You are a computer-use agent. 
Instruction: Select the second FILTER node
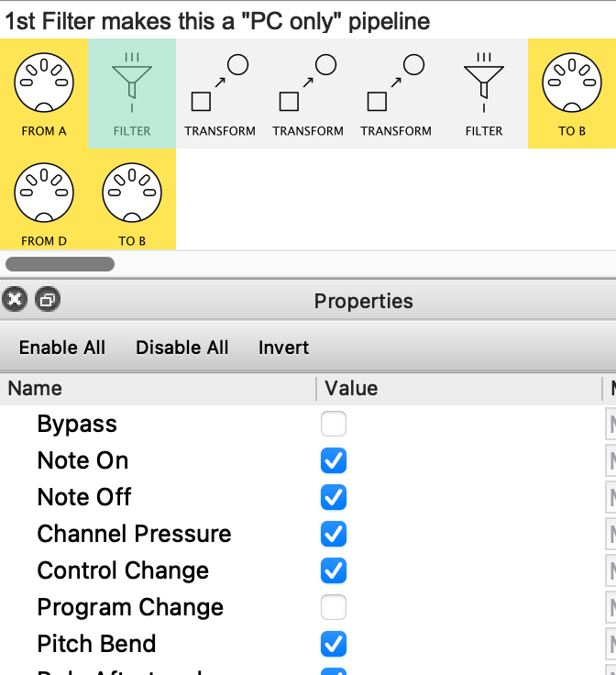(484, 93)
